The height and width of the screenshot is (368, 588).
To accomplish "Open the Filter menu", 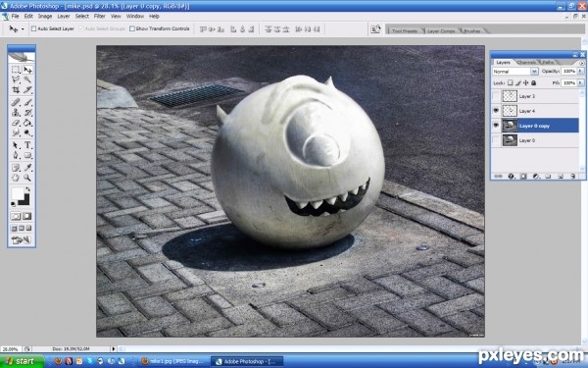I will 99,16.
